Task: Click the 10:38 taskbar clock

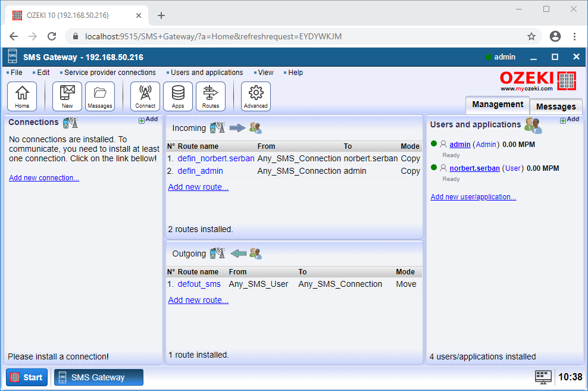Action: tap(570, 377)
